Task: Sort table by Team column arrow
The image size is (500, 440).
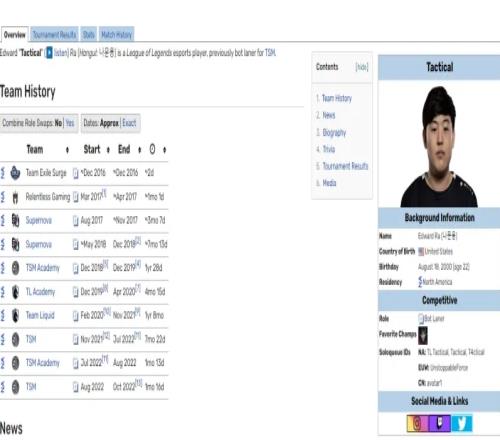Action: click(67, 150)
